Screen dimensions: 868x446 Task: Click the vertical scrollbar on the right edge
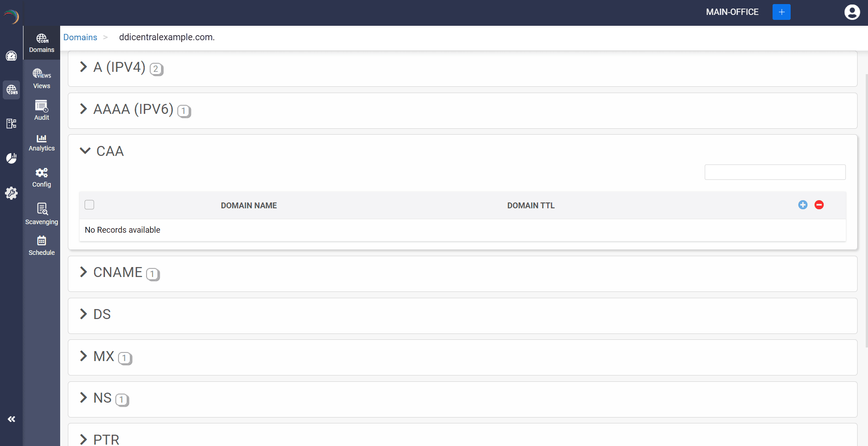pos(866,210)
